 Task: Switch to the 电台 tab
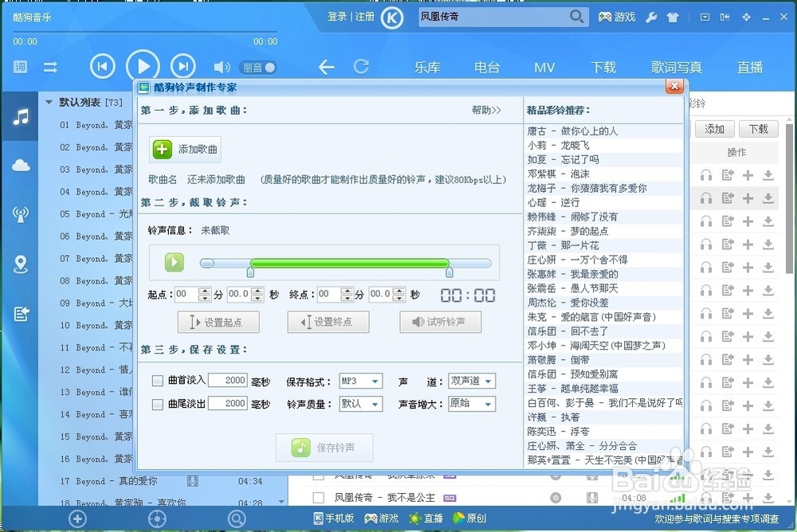[x=487, y=67]
